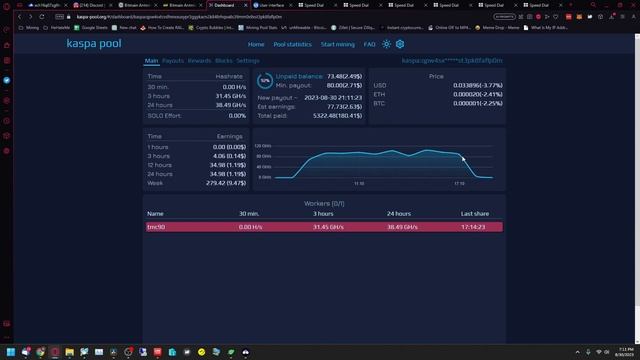Click the masked kaspa wallet address

[x=452, y=60]
